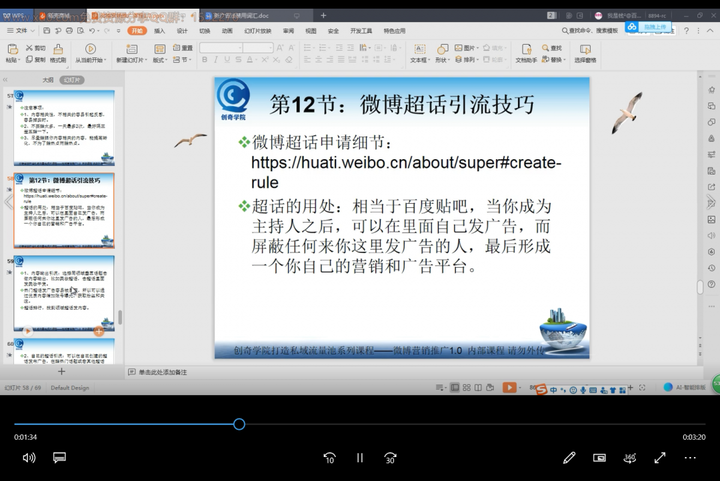Select the 格式刷 format painter
The width and height of the screenshot is (720, 481).
coord(58,53)
